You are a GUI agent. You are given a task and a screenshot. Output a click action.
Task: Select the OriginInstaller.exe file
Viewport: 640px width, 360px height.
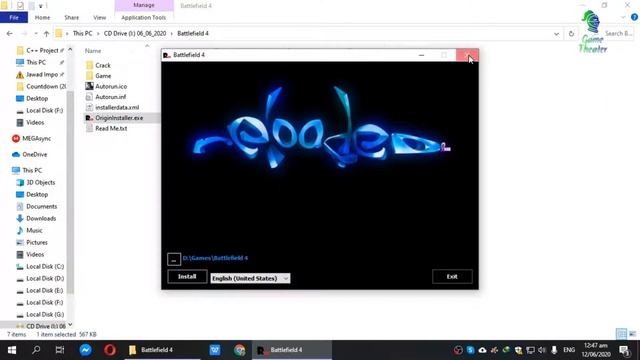pos(114,118)
